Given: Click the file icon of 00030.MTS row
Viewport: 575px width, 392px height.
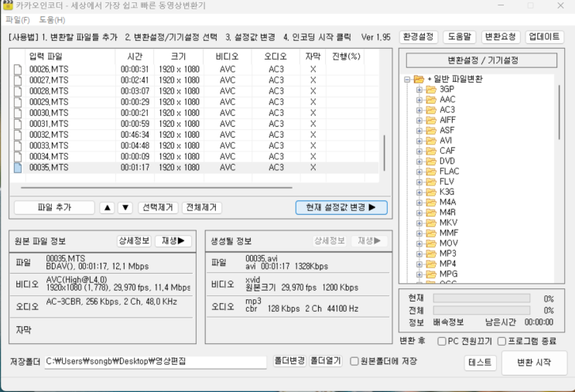Looking at the screenshot, I should pyautogui.click(x=18, y=113).
